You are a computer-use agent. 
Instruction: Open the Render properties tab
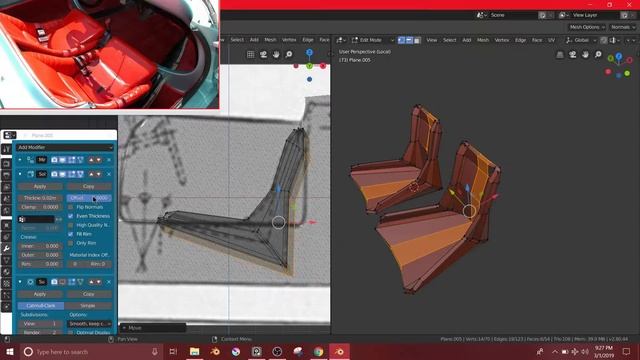tap(6, 164)
